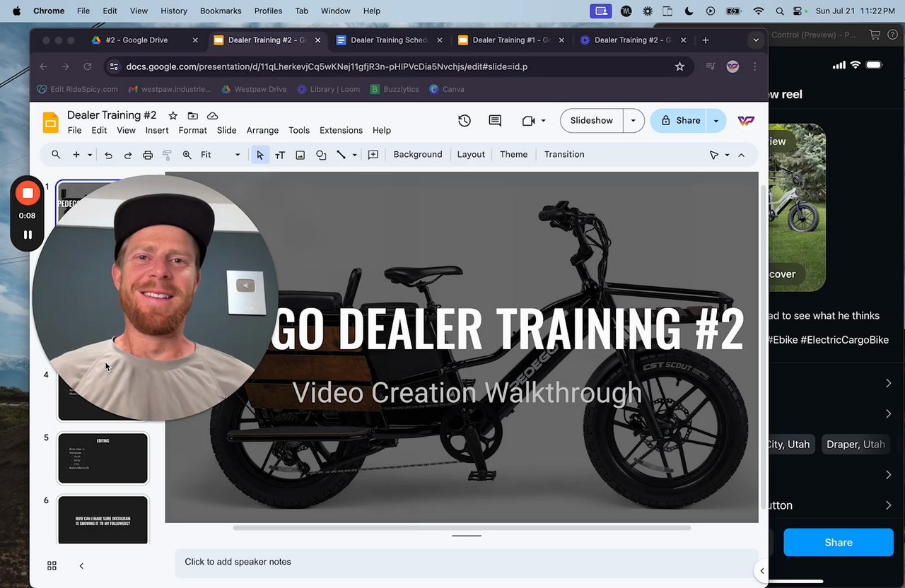Open the grid view icon
Image resolution: width=905 pixels, height=588 pixels.
(x=52, y=565)
